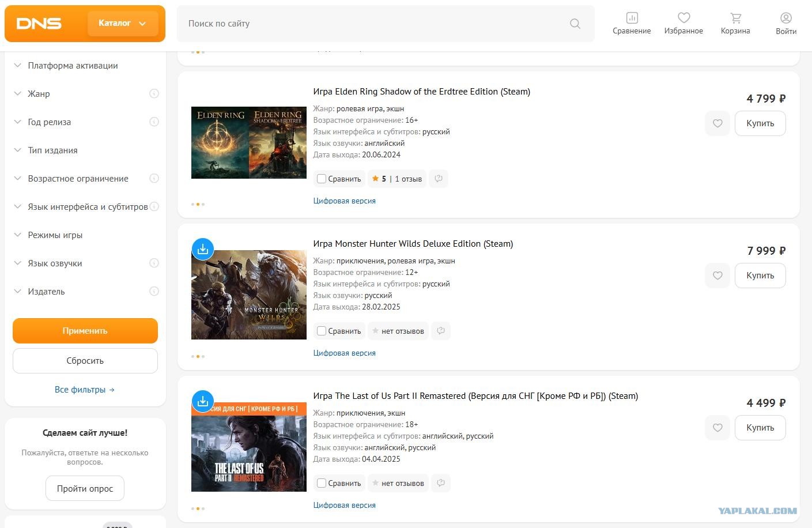
Task: Click digital download badge on The Last of Us
Action: click(203, 402)
